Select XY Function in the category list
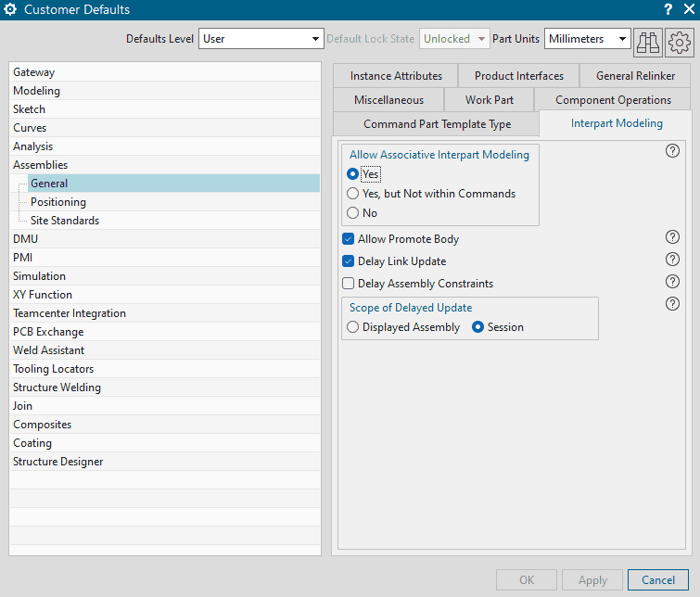 (x=165, y=295)
